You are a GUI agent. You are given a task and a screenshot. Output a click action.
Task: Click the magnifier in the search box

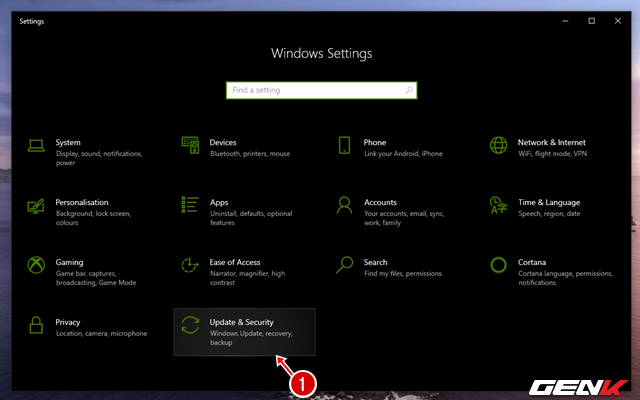point(409,90)
